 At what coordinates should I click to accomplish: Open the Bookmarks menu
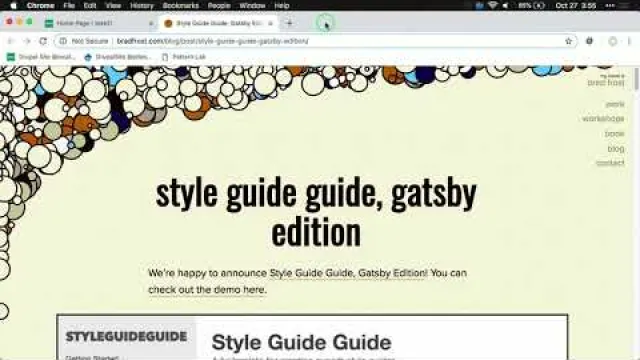pos(180,6)
